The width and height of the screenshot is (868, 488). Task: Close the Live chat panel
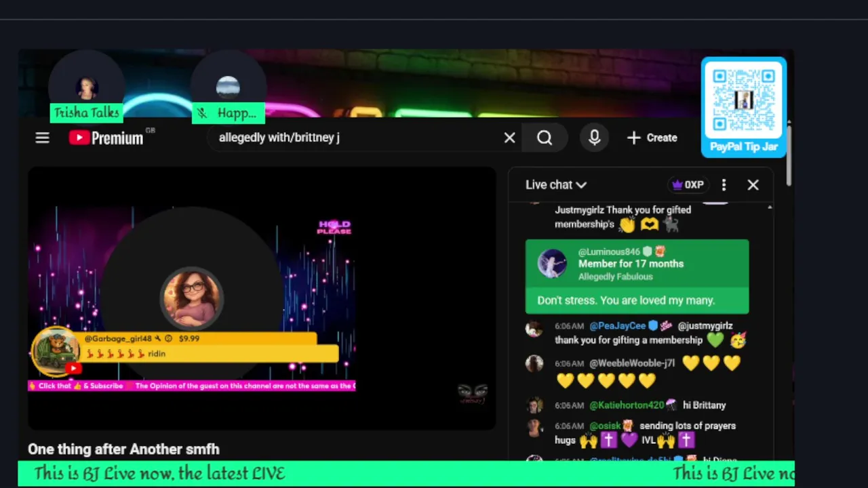753,184
